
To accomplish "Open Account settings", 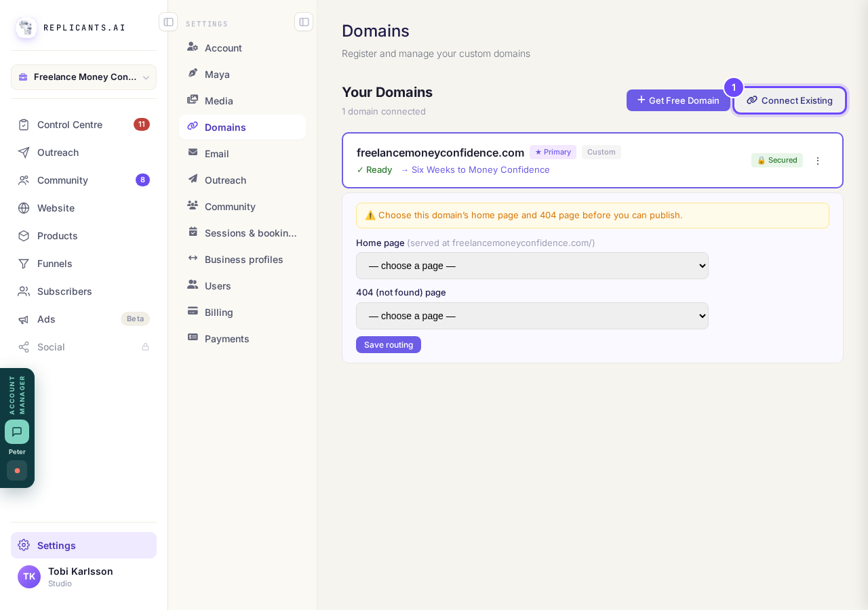I will (242, 48).
